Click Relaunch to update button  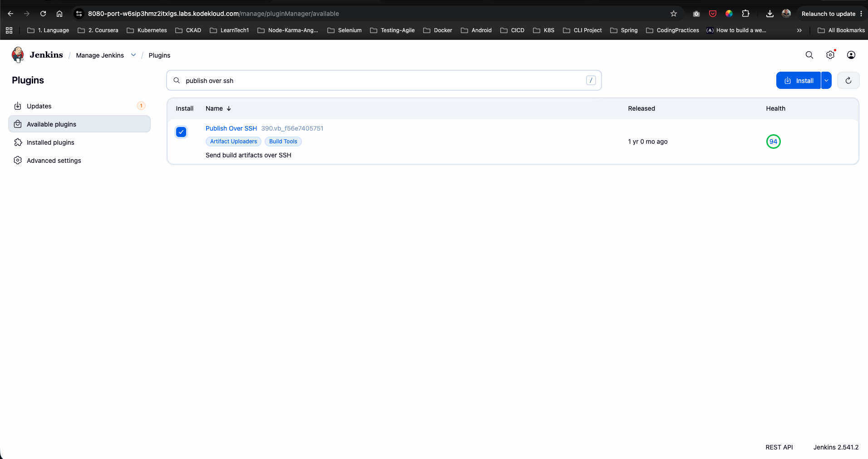pyautogui.click(x=828, y=14)
